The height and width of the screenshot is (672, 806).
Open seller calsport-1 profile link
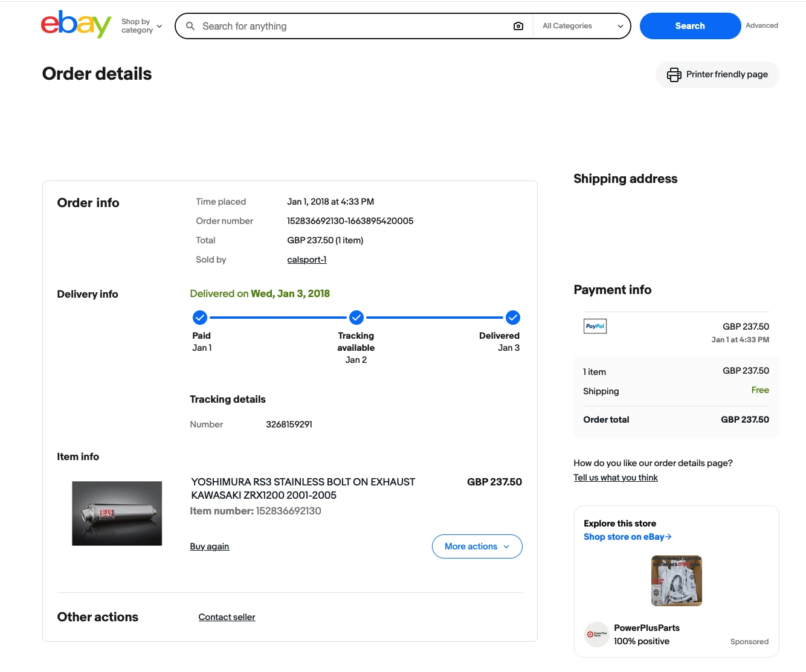tap(307, 260)
